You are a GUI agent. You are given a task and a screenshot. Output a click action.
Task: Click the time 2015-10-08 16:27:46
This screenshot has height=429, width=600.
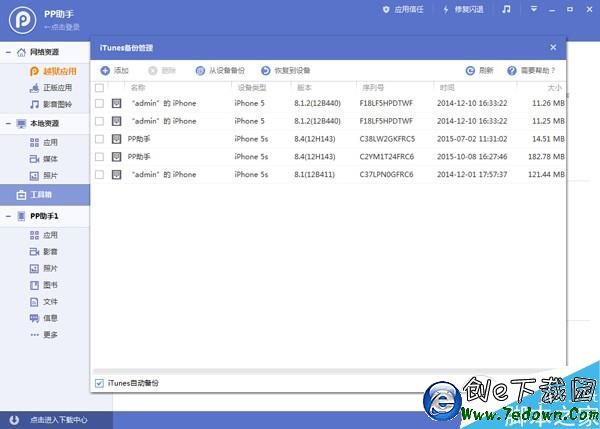coord(472,157)
